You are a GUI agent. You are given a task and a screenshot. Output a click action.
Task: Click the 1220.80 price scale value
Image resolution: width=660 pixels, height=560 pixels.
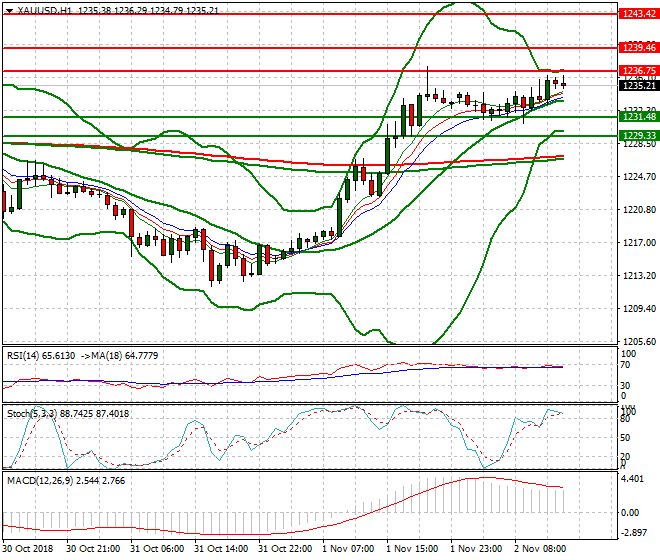(x=636, y=210)
